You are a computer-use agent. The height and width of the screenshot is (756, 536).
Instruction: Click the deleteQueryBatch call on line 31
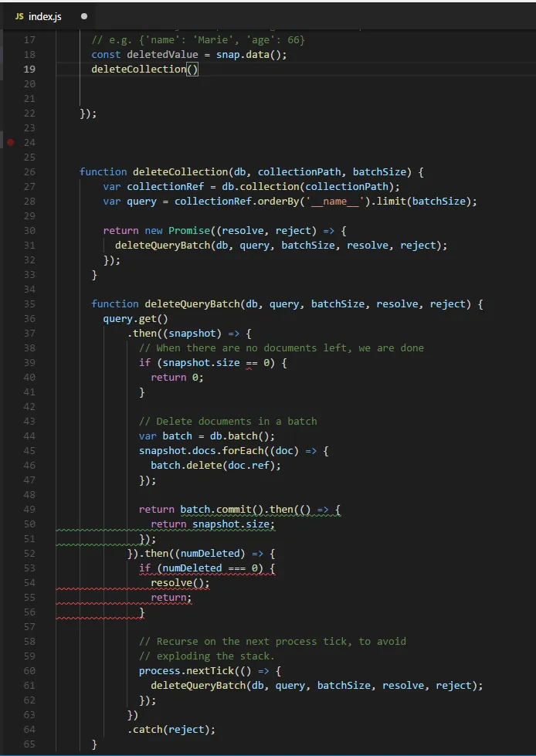pos(281,246)
